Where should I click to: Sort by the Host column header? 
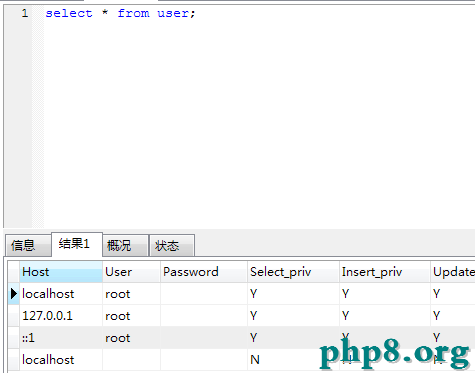[x=61, y=272]
